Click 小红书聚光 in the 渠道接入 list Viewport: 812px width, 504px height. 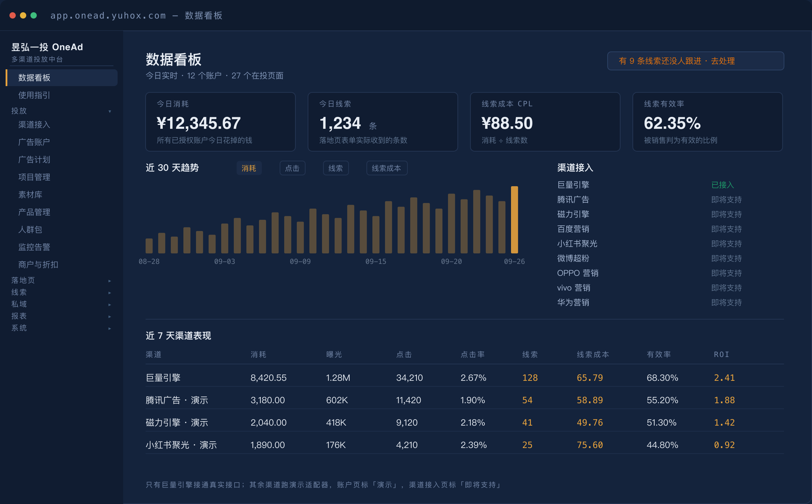577,244
